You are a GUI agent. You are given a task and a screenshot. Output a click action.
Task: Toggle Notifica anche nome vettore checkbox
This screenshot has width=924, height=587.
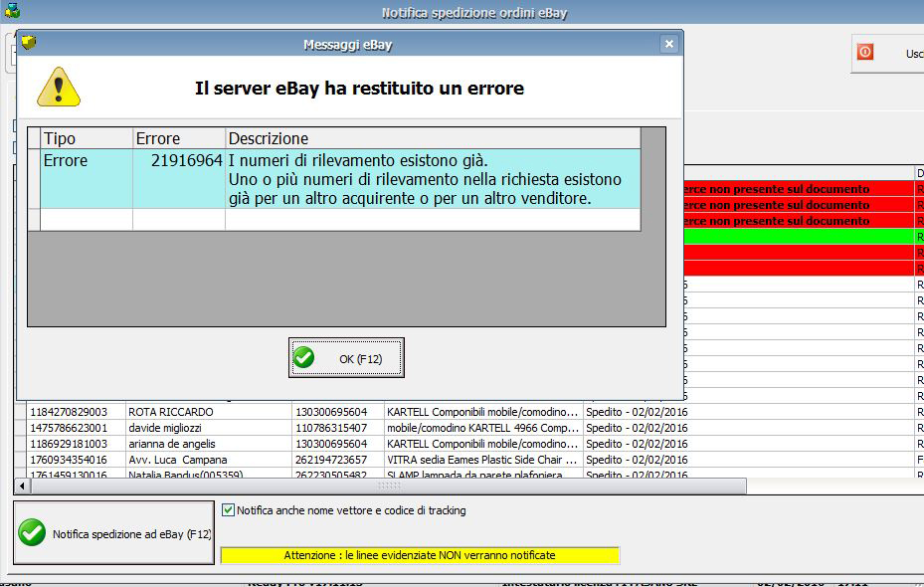coord(228,509)
